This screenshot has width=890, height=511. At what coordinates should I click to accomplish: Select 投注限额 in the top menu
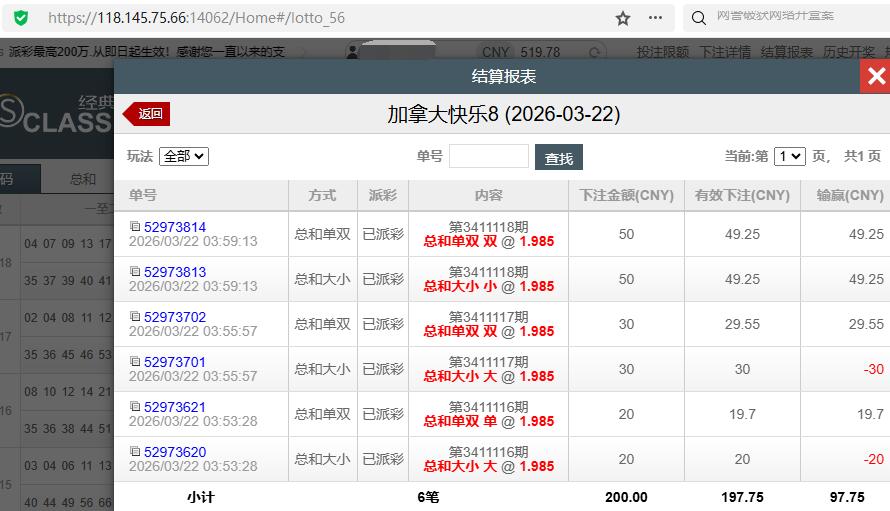point(663,52)
